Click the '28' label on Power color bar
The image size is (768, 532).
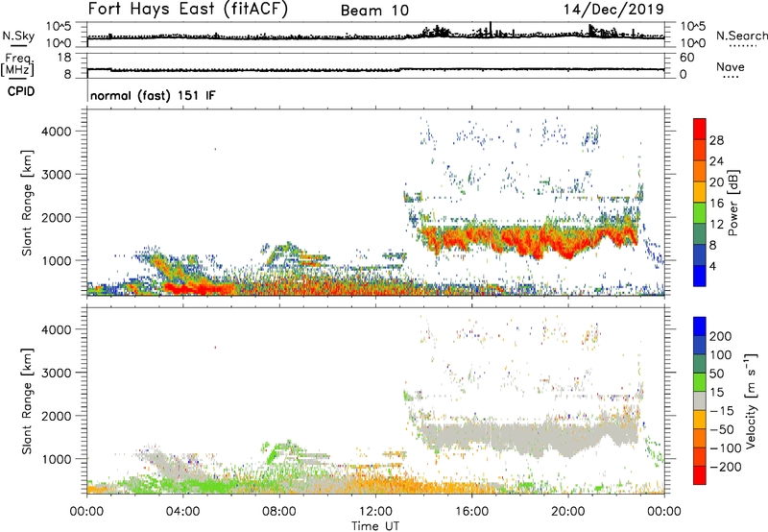coord(716,140)
